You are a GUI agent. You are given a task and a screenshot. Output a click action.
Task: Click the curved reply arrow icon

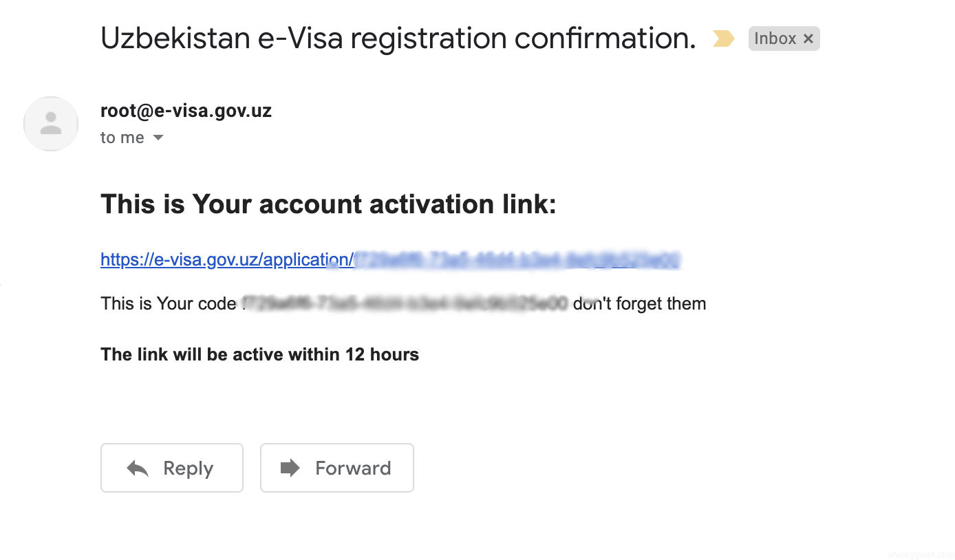[x=138, y=469]
